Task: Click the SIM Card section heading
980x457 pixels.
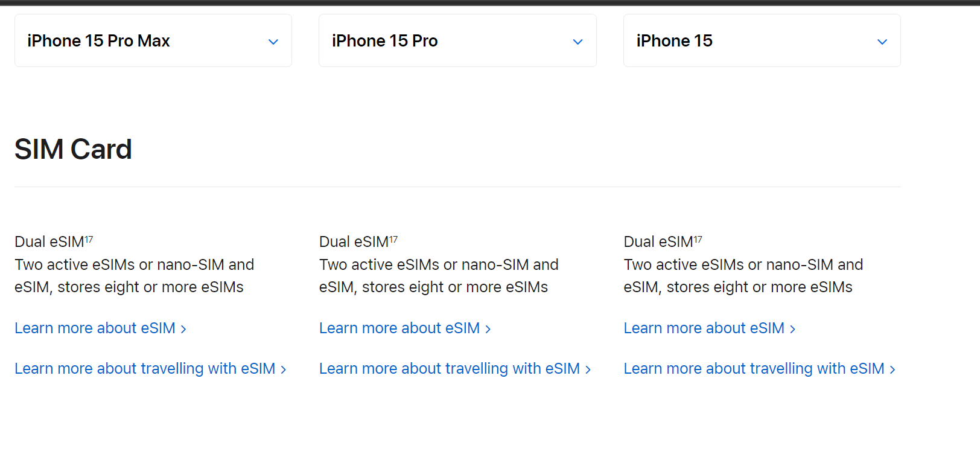Action: click(73, 149)
